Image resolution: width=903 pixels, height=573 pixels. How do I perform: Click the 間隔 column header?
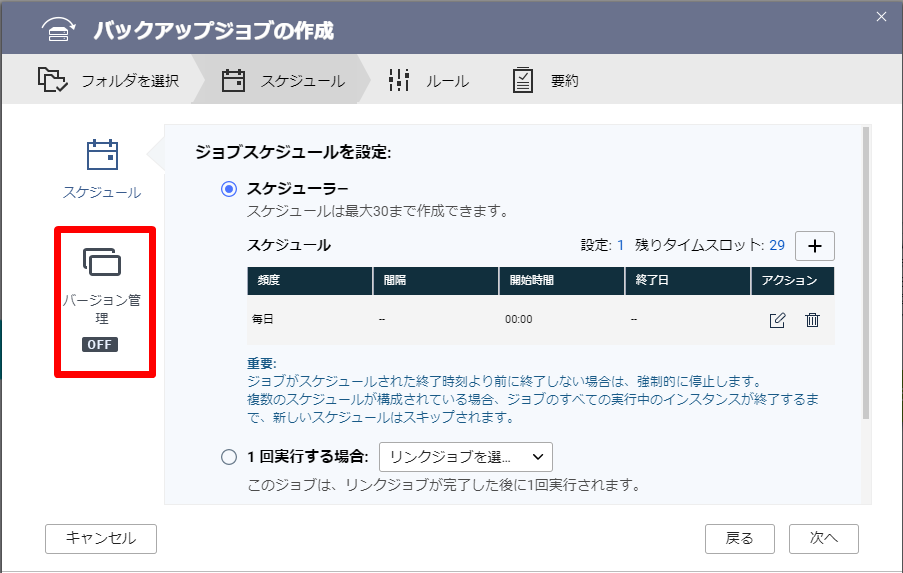click(x=436, y=280)
